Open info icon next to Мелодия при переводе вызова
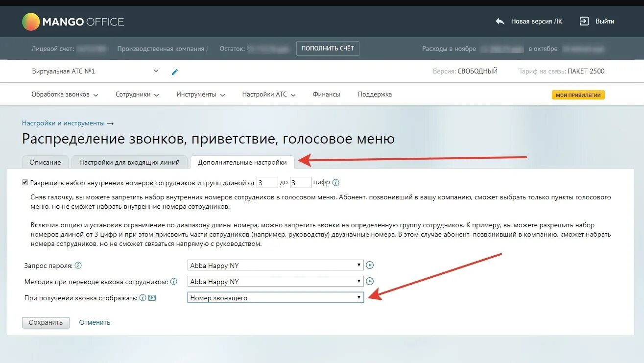Image resolution: width=644 pixels, height=363 pixels. click(x=174, y=282)
